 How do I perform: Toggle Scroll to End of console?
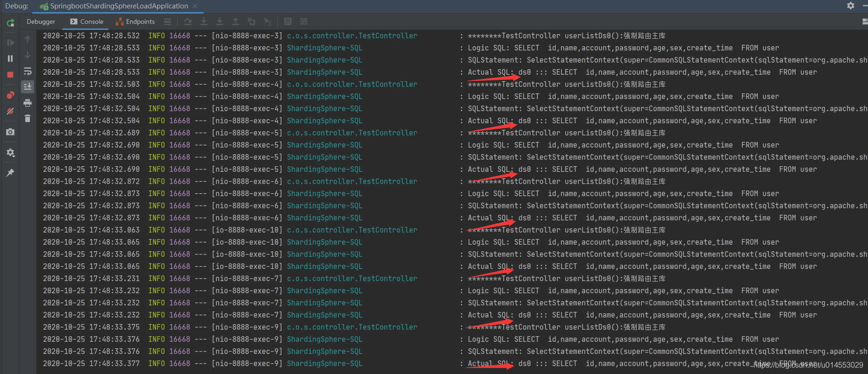(28, 86)
